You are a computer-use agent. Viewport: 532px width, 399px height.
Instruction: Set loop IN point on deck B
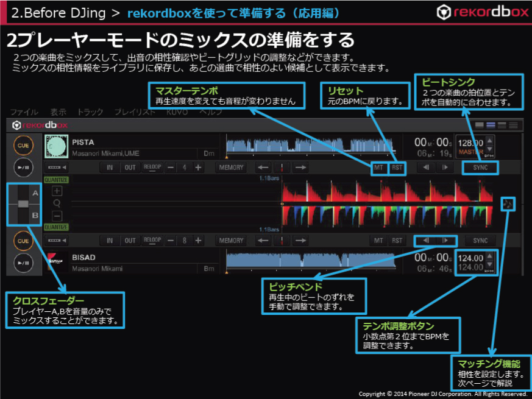click(x=110, y=241)
